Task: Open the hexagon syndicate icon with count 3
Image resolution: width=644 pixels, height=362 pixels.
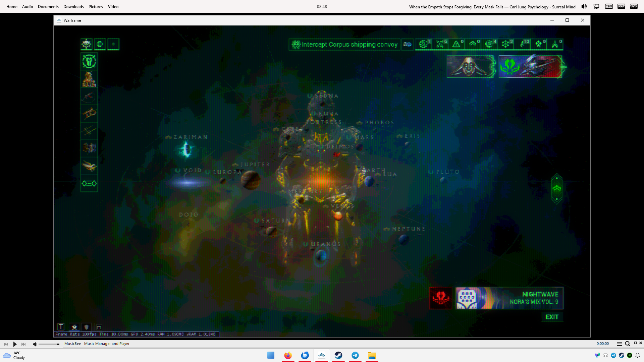Action: 506,44
